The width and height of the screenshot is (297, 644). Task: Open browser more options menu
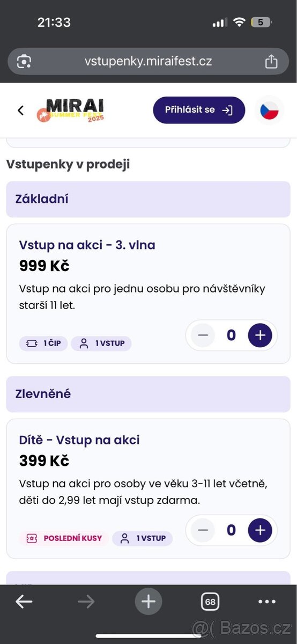tap(267, 602)
